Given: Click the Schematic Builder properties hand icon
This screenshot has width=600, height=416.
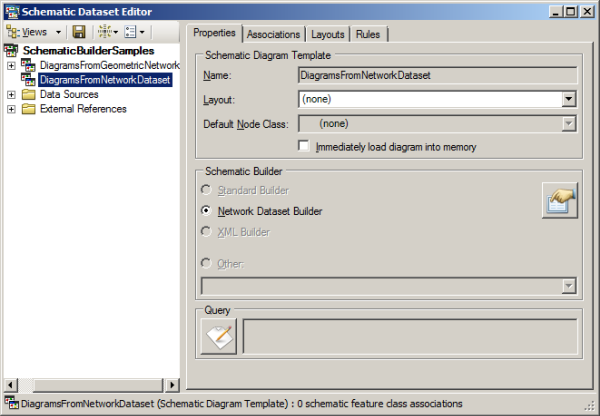Looking at the screenshot, I should (559, 201).
